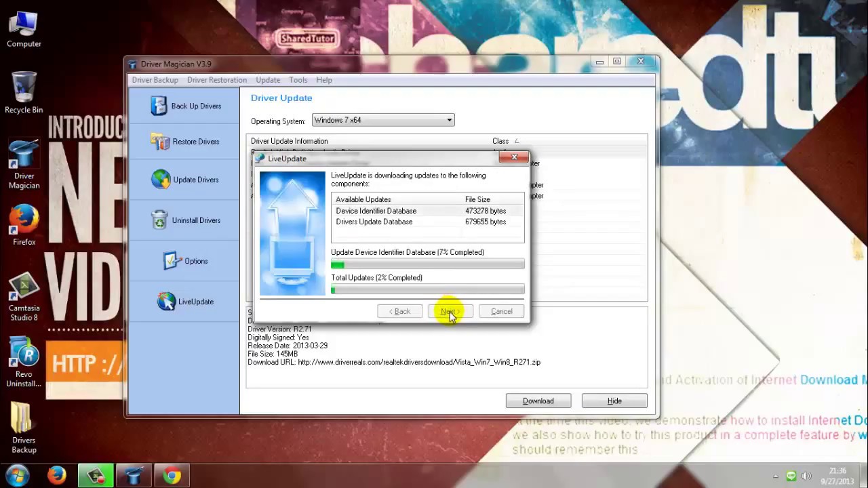
Task: Click the Download button
Action: [538, 401]
